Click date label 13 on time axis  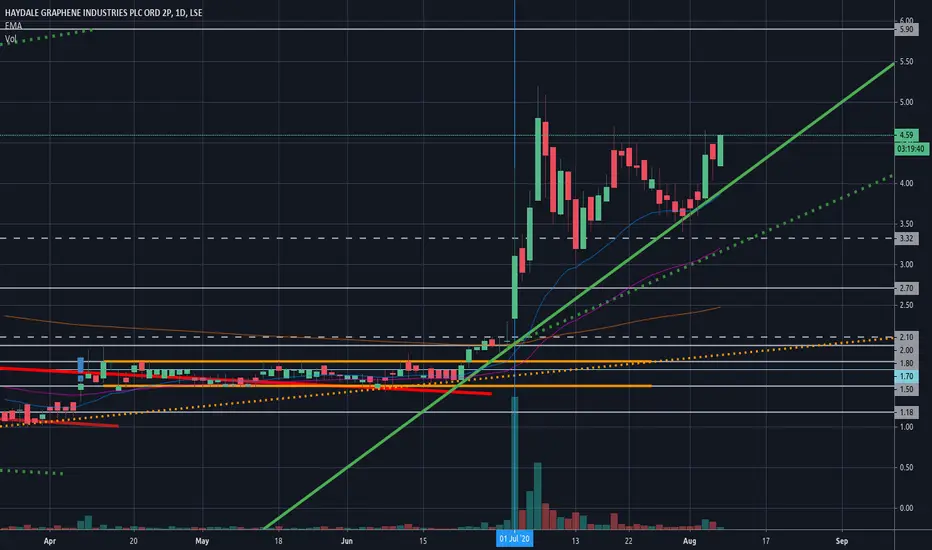[x=575, y=541]
